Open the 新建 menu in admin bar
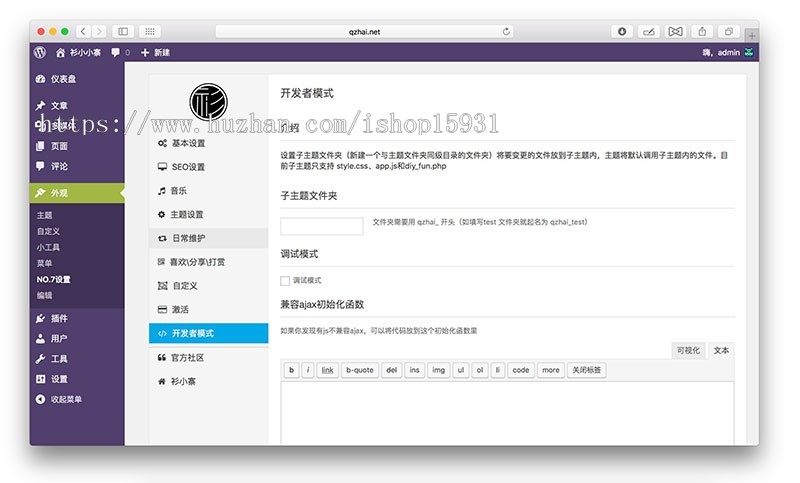Screen dimensions: 800x483 coord(155,52)
